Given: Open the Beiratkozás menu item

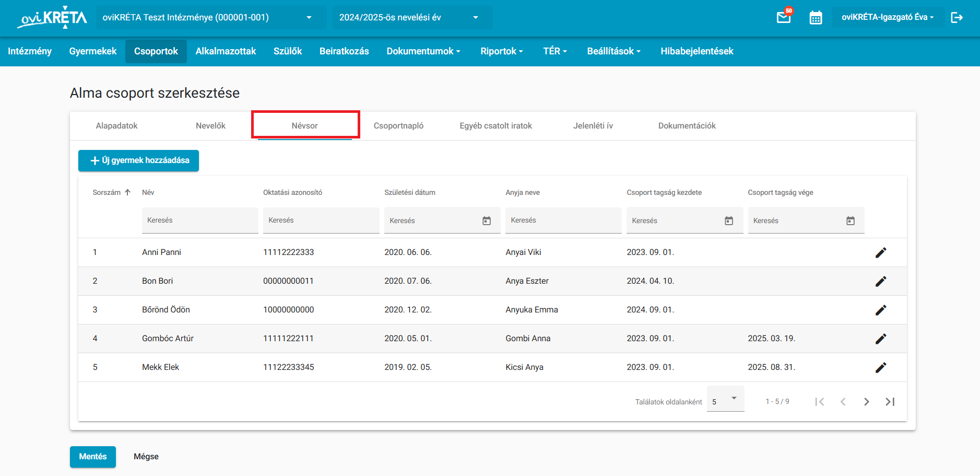Looking at the screenshot, I should (x=344, y=51).
